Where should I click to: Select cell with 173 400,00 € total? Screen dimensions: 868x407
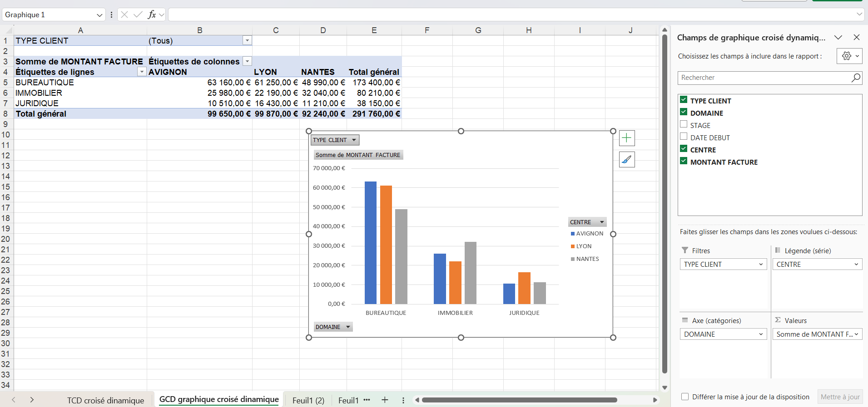click(374, 82)
